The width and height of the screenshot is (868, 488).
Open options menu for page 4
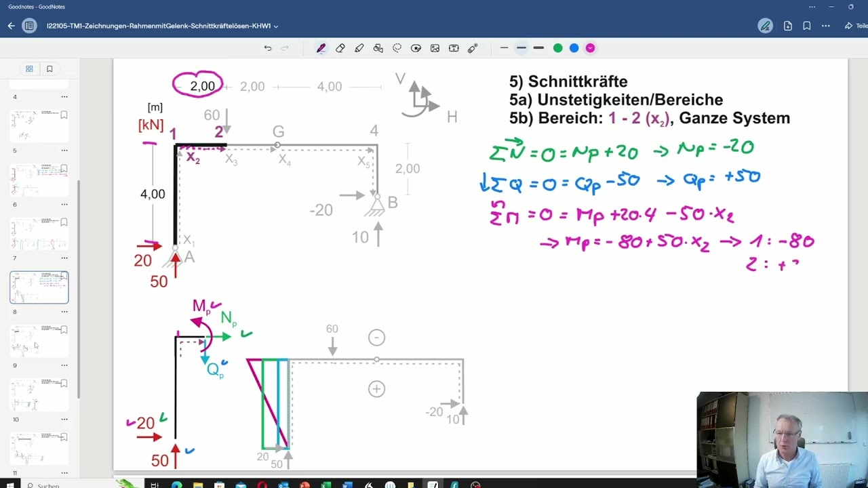pos(64,97)
